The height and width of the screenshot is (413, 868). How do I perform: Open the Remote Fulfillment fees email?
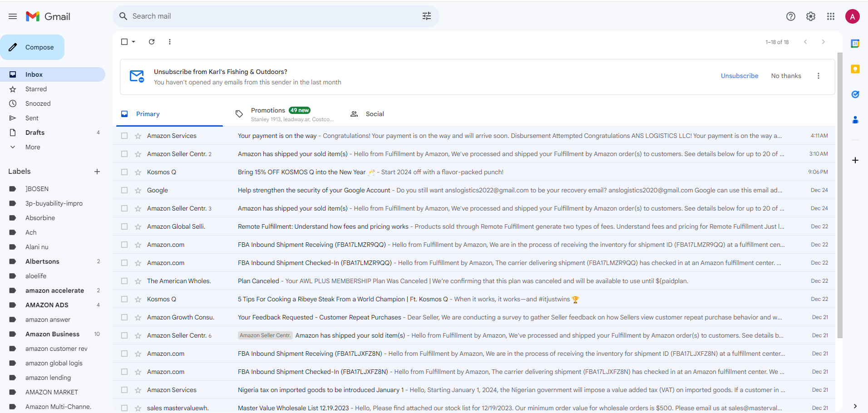click(474, 226)
